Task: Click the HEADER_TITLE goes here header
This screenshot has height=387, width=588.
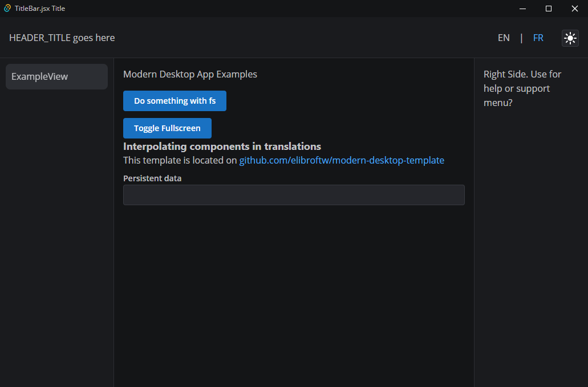Action: click(x=62, y=38)
